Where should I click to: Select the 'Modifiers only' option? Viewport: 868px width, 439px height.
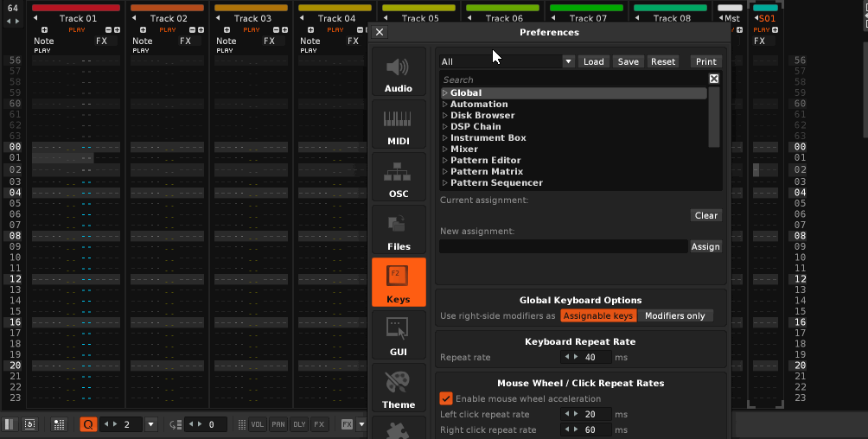click(677, 316)
